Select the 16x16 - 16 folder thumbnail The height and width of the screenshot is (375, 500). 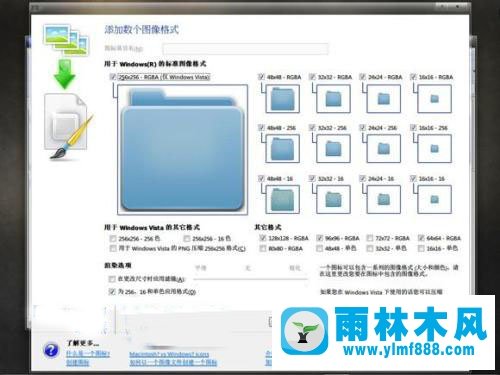coord(434,199)
